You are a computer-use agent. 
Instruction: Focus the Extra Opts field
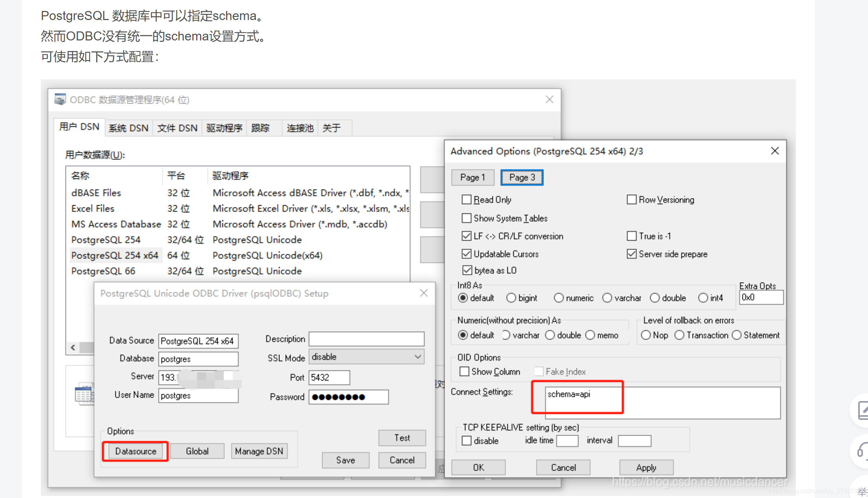coord(761,297)
